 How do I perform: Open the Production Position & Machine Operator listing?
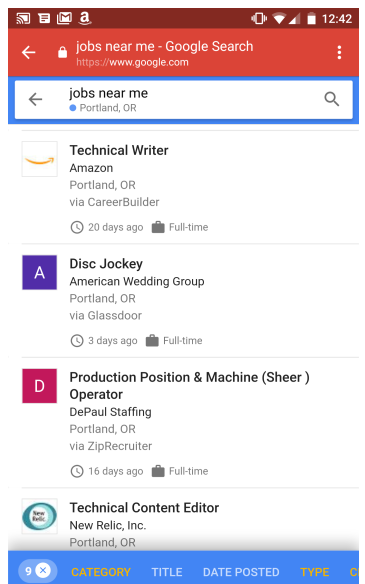coord(190,422)
